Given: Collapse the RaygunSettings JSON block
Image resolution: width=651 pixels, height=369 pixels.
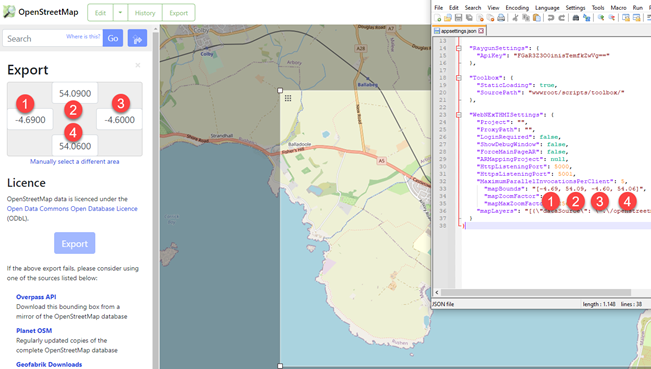Looking at the screenshot, I should pyautogui.click(x=459, y=48).
